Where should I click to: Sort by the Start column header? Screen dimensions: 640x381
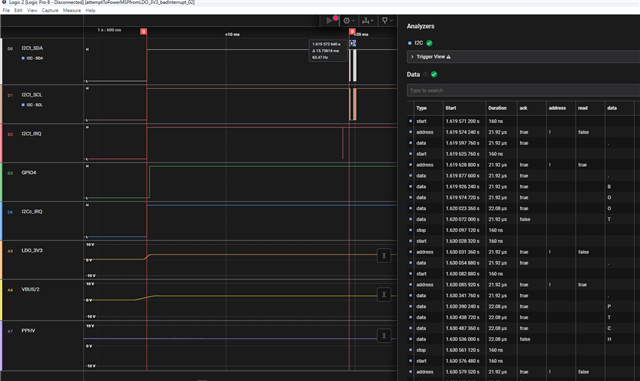tap(451, 108)
